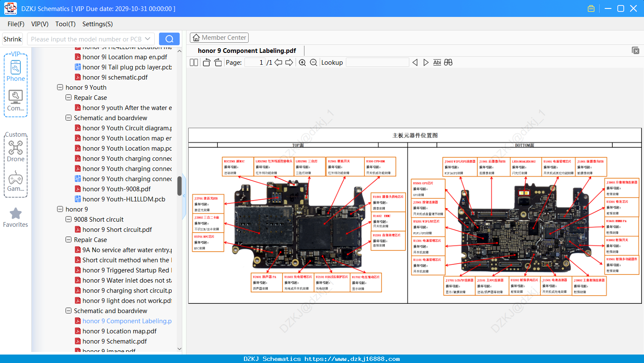
Task: Open the File(F) menu
Action: 16,24
